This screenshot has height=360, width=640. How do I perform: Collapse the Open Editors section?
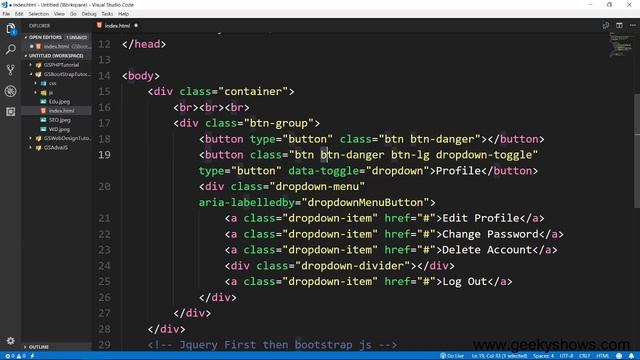point(26,37)
